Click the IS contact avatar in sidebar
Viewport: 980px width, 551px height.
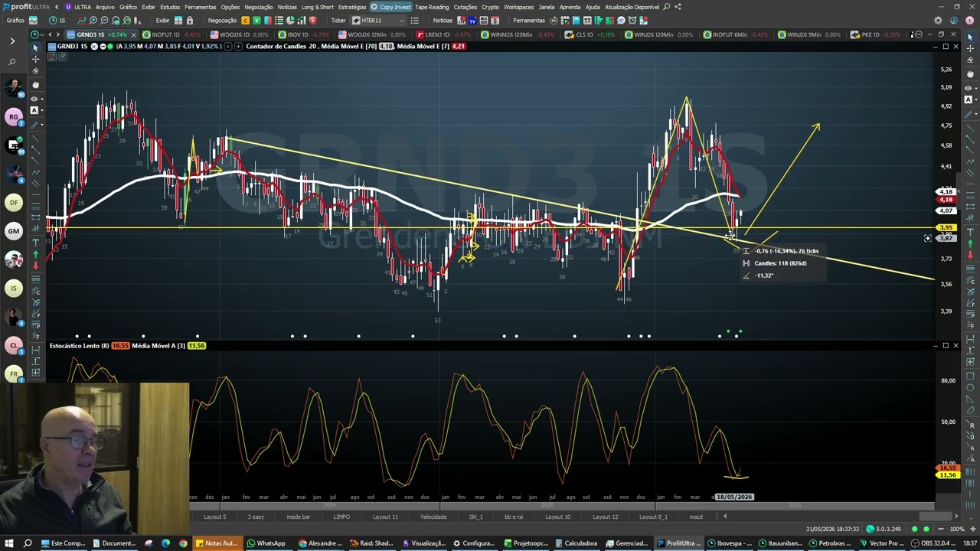tap(13, 288)
